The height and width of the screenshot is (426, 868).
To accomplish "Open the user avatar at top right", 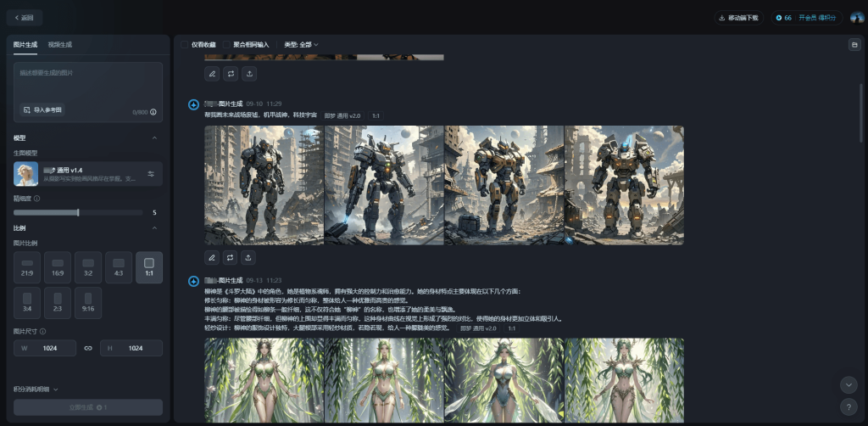I will pos(857,17).
